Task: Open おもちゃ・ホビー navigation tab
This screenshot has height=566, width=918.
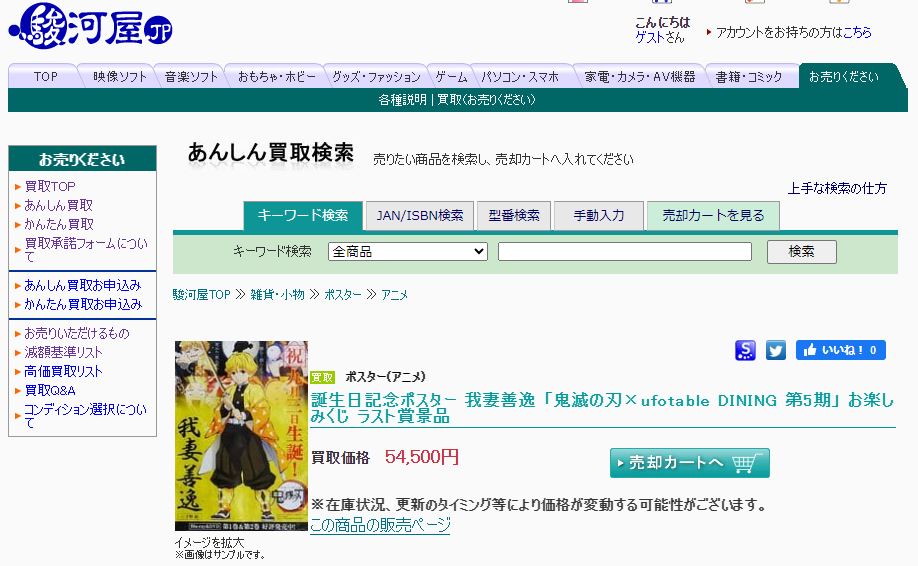Action: tap(276, 76)
